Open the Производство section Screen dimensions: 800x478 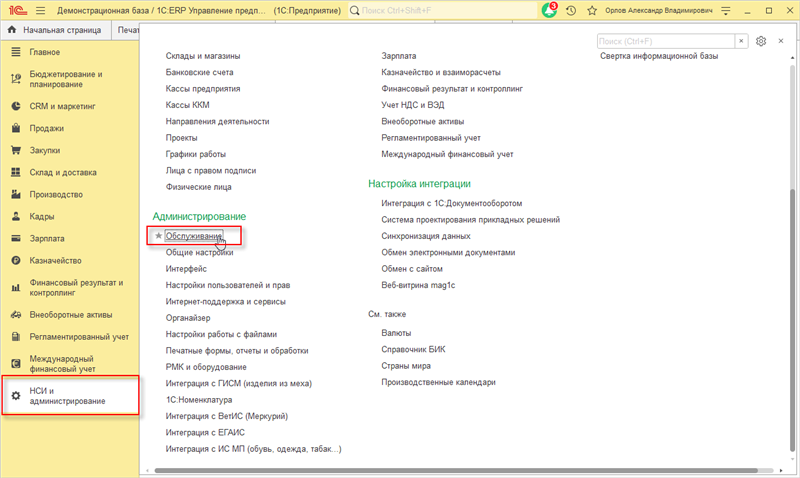coord(56,194)
